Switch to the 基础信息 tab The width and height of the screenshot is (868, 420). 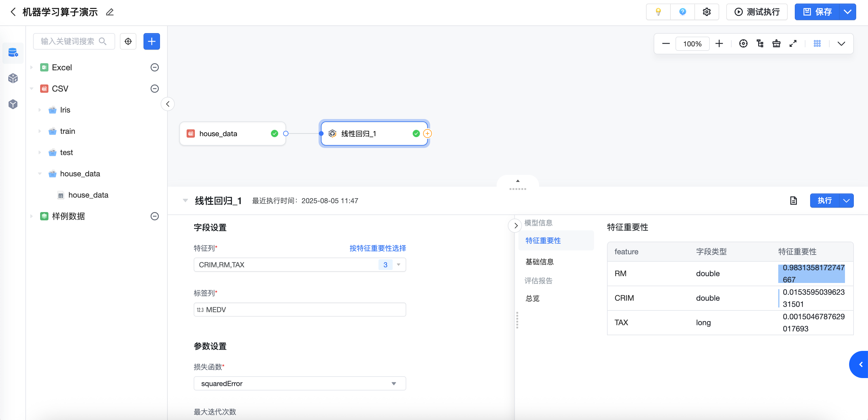(539, 262)
